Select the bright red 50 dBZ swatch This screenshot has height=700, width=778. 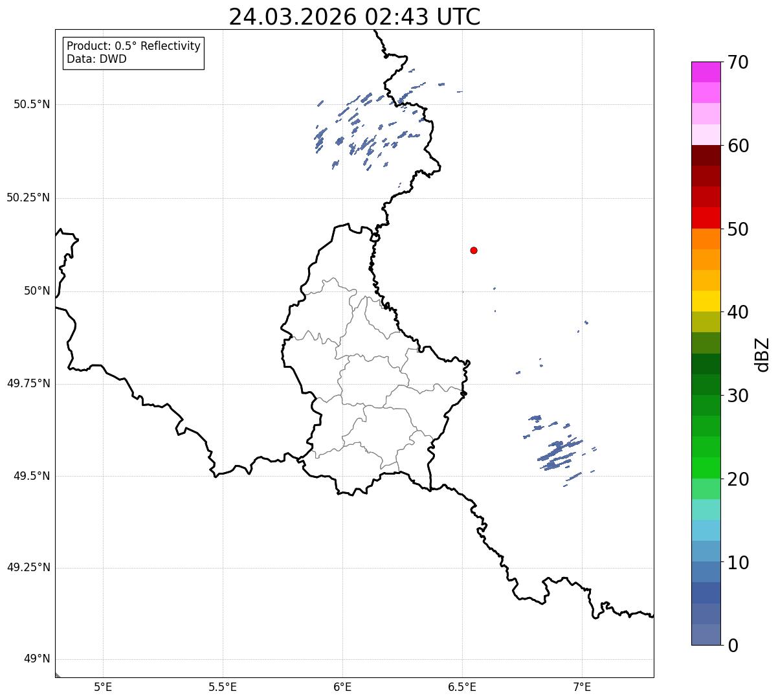(x=706, y=218)
